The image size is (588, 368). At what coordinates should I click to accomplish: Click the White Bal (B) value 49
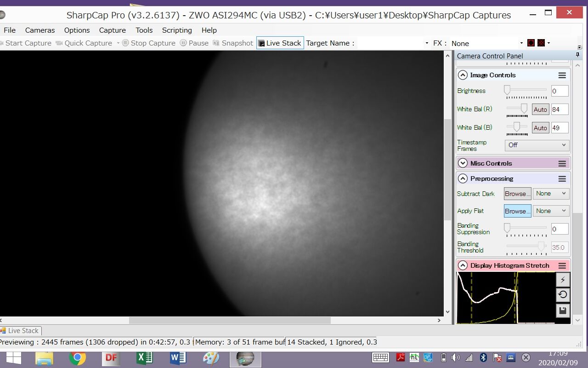point(560,128)
